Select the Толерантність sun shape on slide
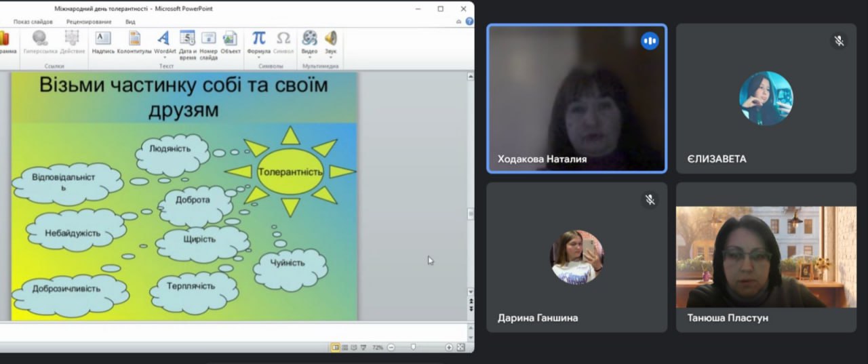Screen dimensions: 868x364 pyautogui.click(x=290, y=171)
